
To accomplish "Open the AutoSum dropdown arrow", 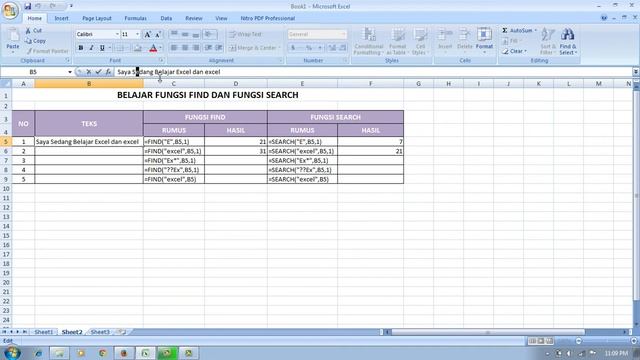I will pos(536,31).
